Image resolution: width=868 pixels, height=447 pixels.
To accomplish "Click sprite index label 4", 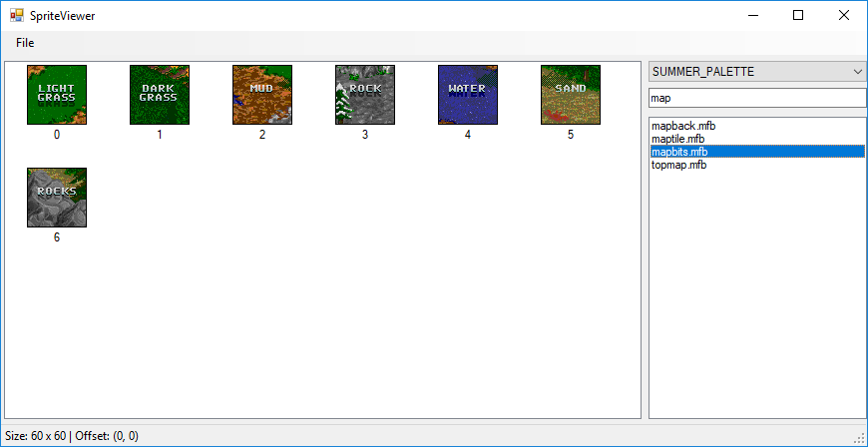I will (468, 135).
